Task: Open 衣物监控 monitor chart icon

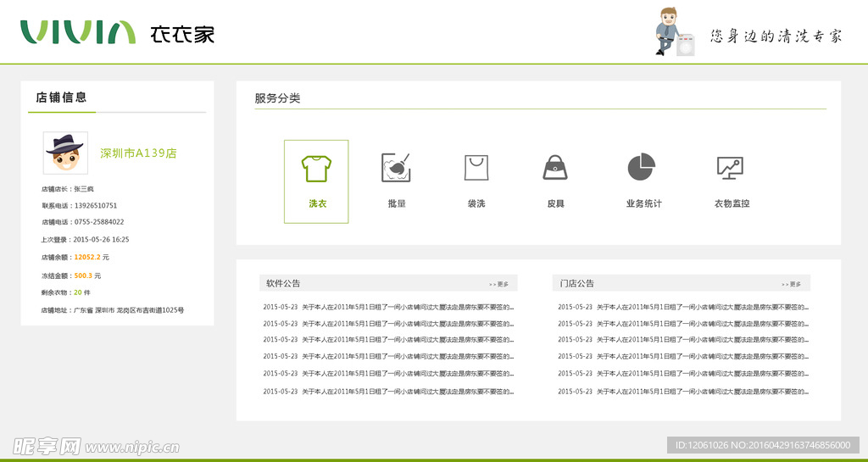Action: [730, 168]
